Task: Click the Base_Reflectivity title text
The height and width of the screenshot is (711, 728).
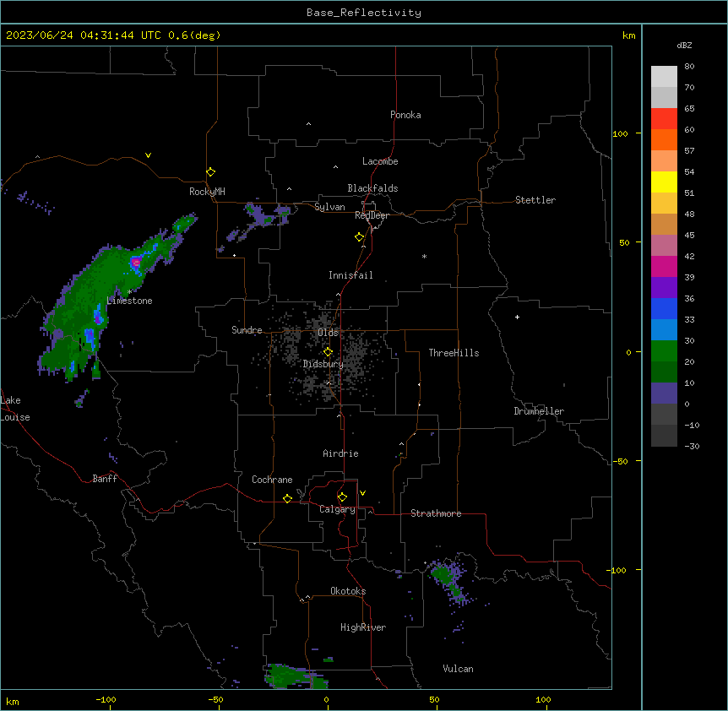Action: tap(364, 13)
